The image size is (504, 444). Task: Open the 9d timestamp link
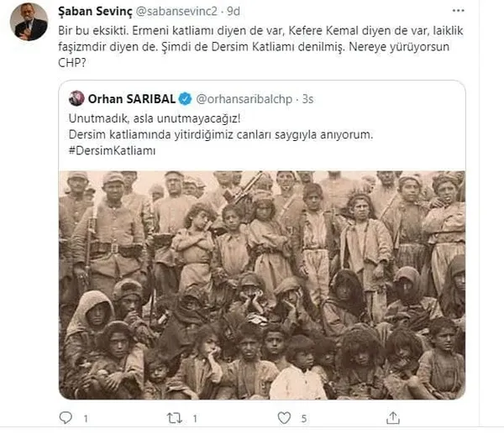pos(234,12)
